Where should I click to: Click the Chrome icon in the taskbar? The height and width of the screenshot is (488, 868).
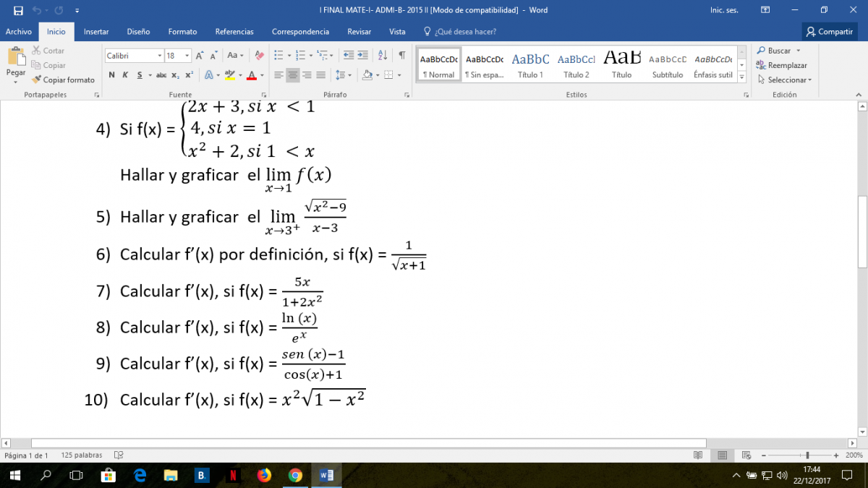[295, 475]
